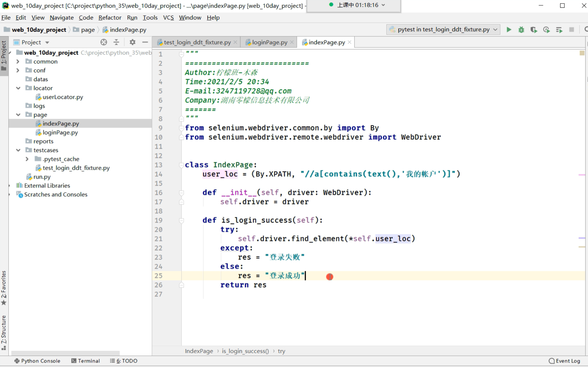The image size is (588, 367).
Task: Open the Terminal tool window
Action: coord(86,361)
